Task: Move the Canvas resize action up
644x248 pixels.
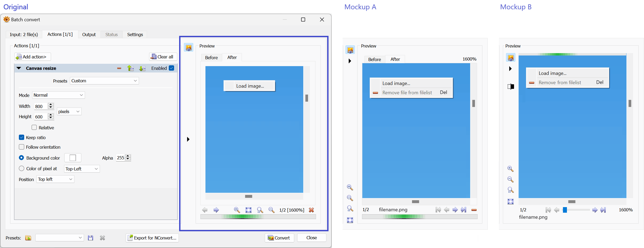Action: point(131,68)
